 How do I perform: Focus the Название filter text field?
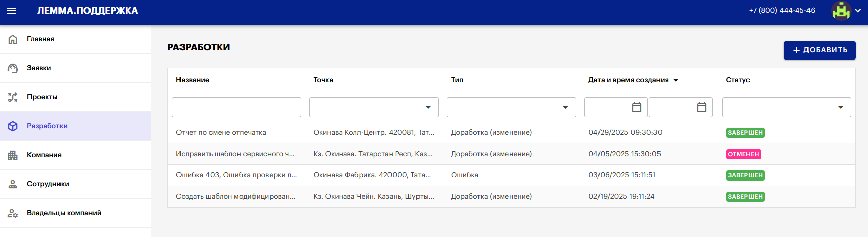pyautogui.click(x=236, y=107)
